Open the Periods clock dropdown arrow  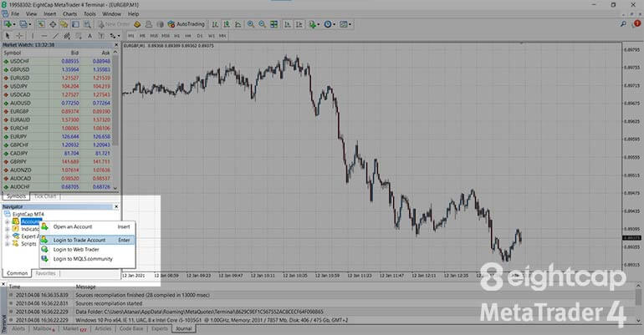[x=334, y=24]
